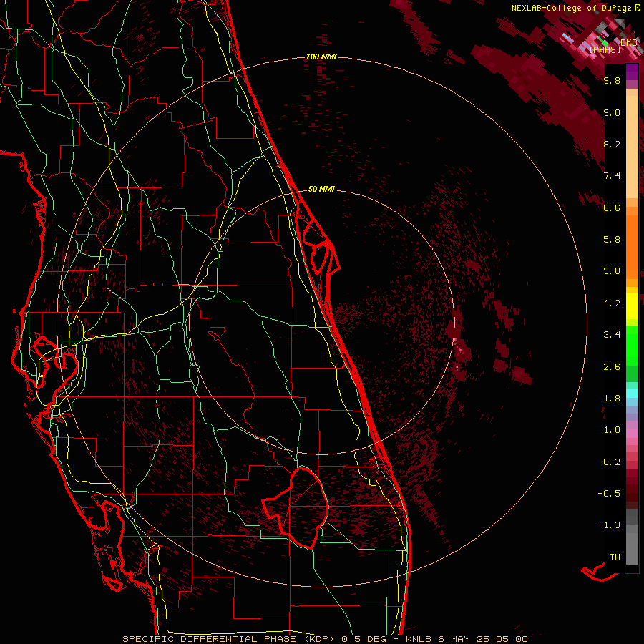644x644 pixels.
Task: Pick the cyan color bar segment
Action: tap(632, 394)
